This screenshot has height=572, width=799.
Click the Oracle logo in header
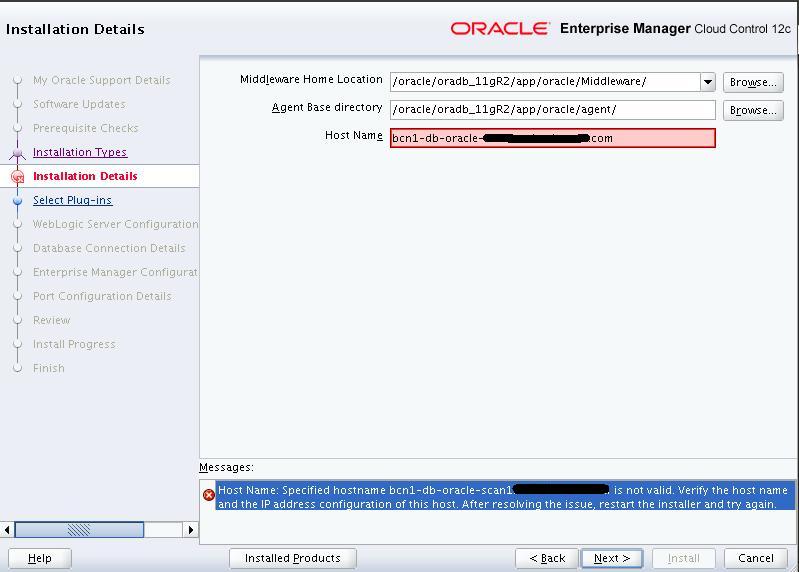click(x=500, y=29)
